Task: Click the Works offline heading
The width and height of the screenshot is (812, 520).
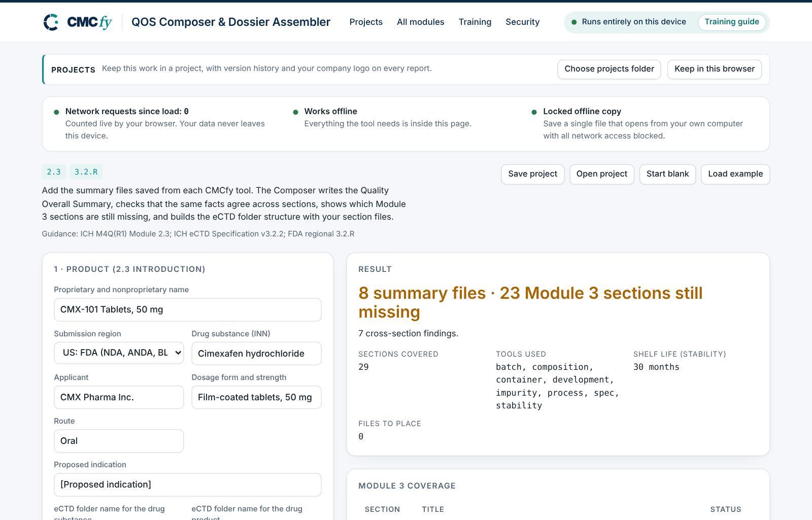Action: [330, 111]
